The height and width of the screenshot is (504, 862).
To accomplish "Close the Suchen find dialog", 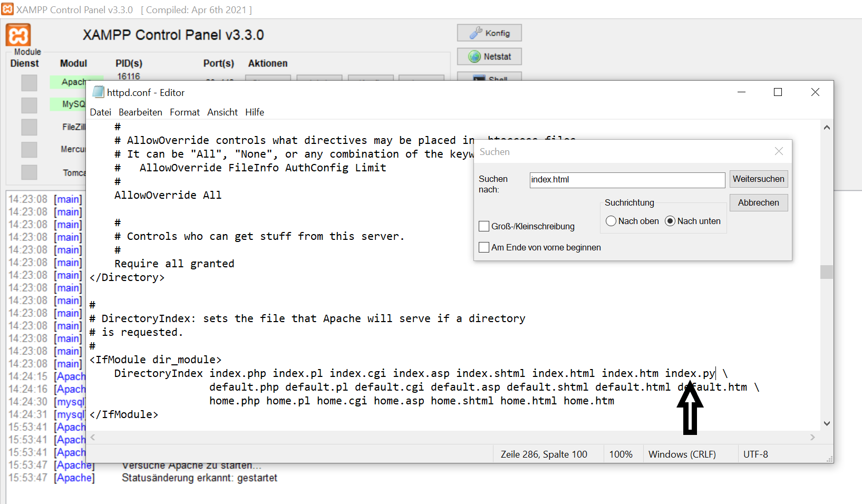I will 779,151.
